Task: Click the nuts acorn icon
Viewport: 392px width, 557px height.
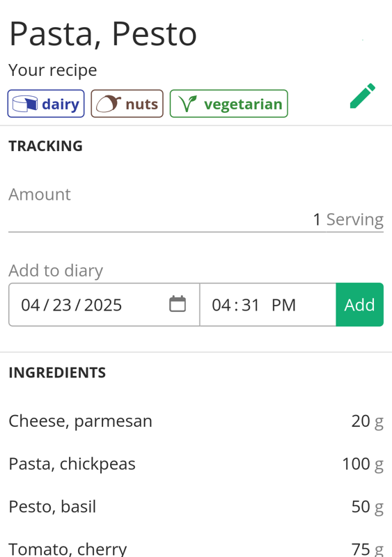Action: (109, 104)
